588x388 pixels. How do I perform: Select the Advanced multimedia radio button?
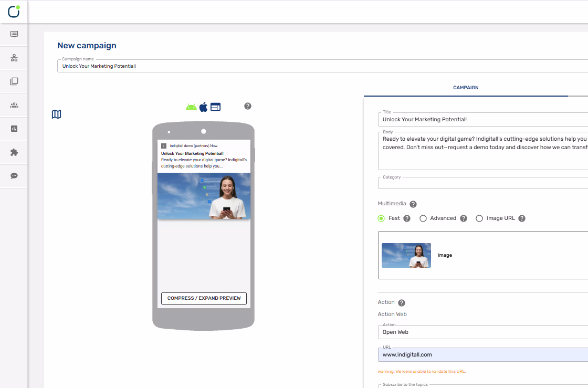click(x=423, y=218)
